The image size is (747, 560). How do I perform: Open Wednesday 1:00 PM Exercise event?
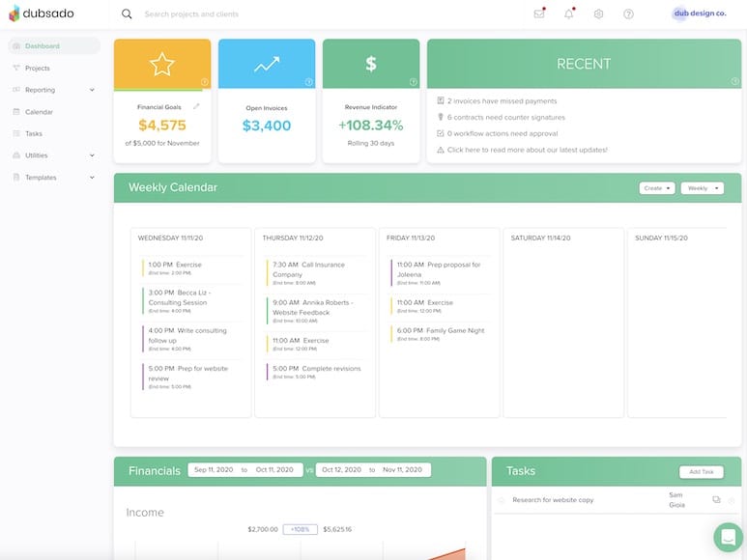point(190,267)
